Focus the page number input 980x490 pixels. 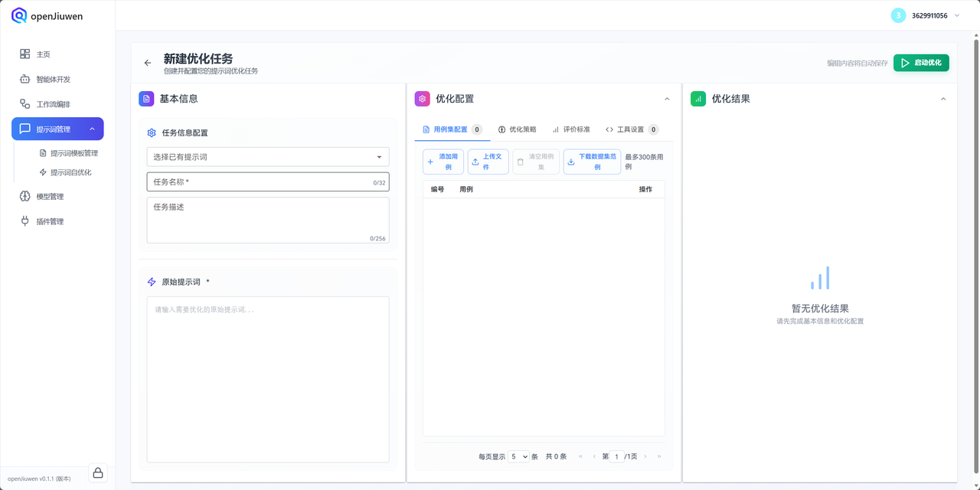tap(617, 456)
